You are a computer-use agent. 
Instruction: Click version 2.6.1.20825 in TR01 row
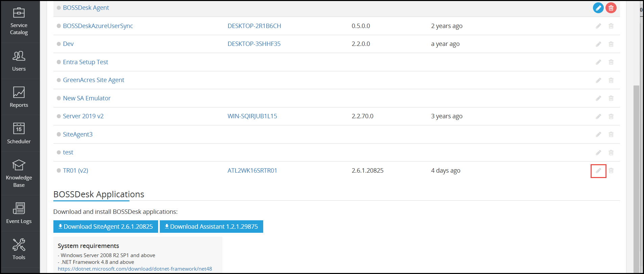tap(368, 171)
